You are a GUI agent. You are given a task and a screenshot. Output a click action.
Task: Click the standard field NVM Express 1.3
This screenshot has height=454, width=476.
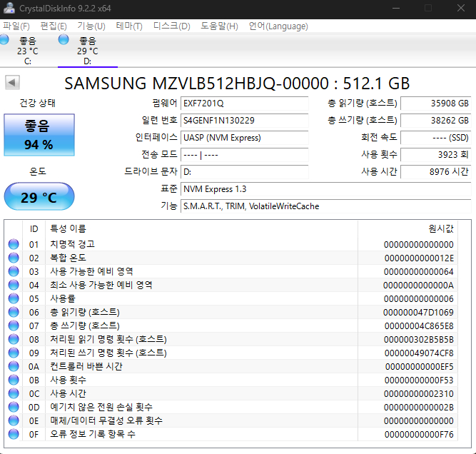[x=325, y=189]
